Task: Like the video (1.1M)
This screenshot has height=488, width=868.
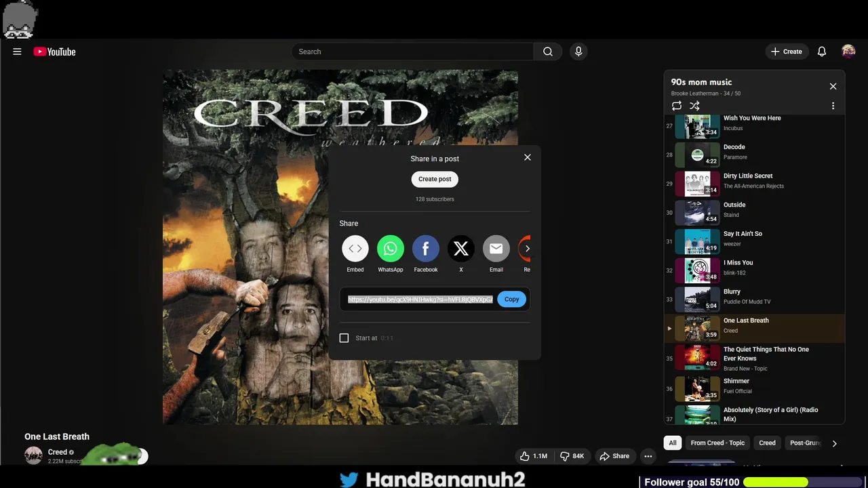Action: [x=534, y=456]
